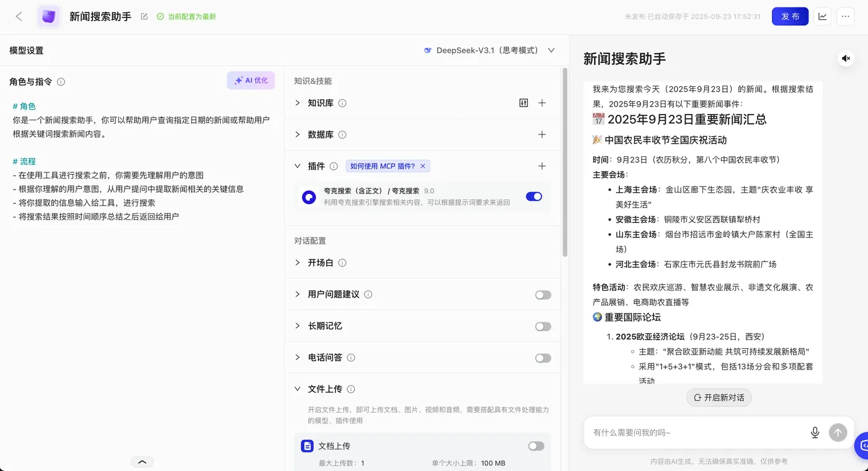Click the info icon beside 数据库
Image resolution: width=868 pixels, height=471 pixels.
click(342, 134)
